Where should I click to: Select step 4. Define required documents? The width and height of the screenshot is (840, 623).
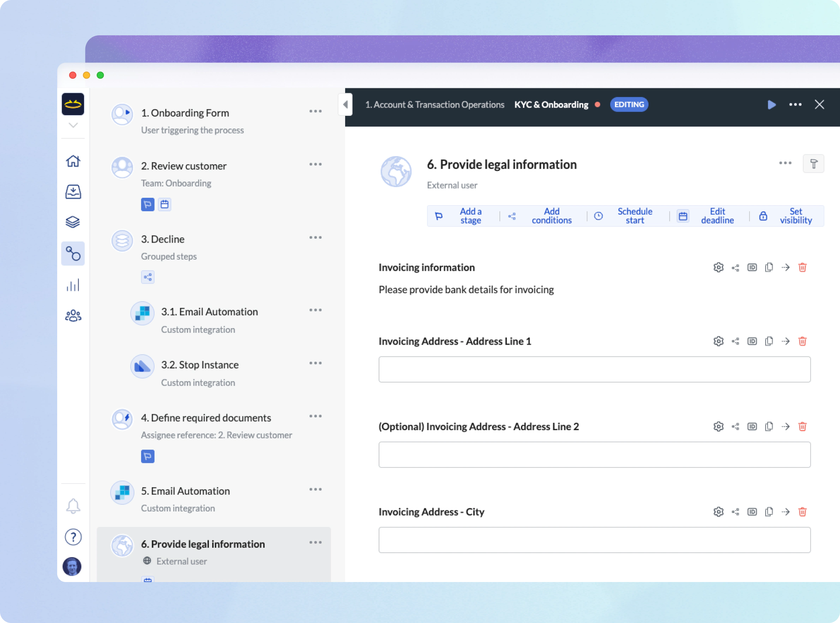pos(206,418)
